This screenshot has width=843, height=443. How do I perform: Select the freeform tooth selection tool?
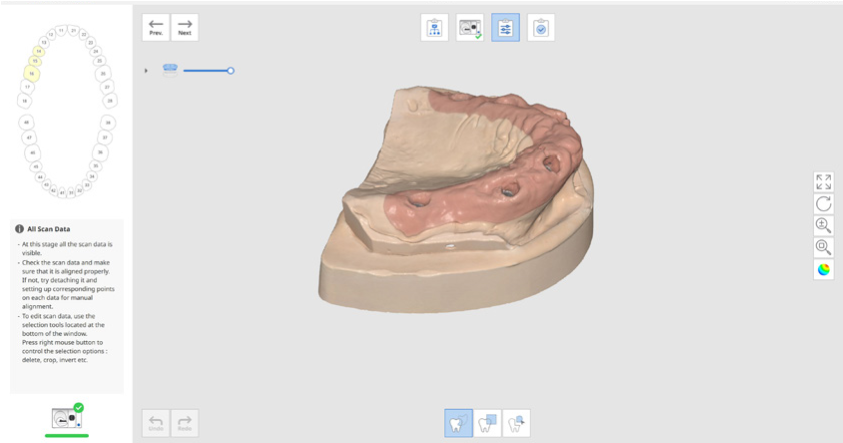click(x=459, y=423)
